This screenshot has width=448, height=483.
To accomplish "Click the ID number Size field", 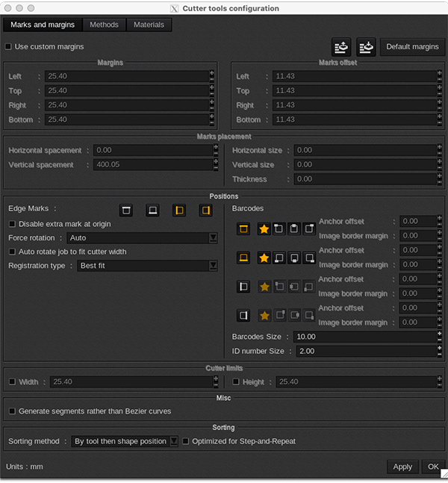I will coord(367,351).
